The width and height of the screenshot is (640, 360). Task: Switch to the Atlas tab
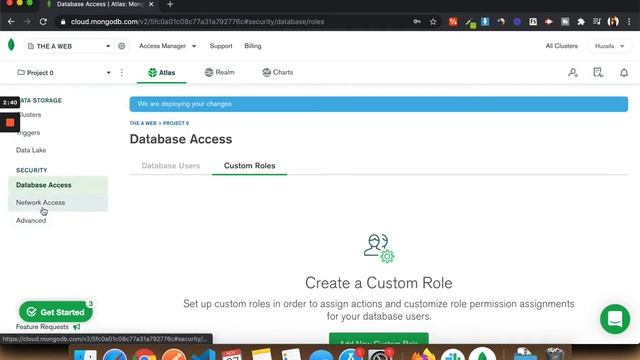(162, 73)
